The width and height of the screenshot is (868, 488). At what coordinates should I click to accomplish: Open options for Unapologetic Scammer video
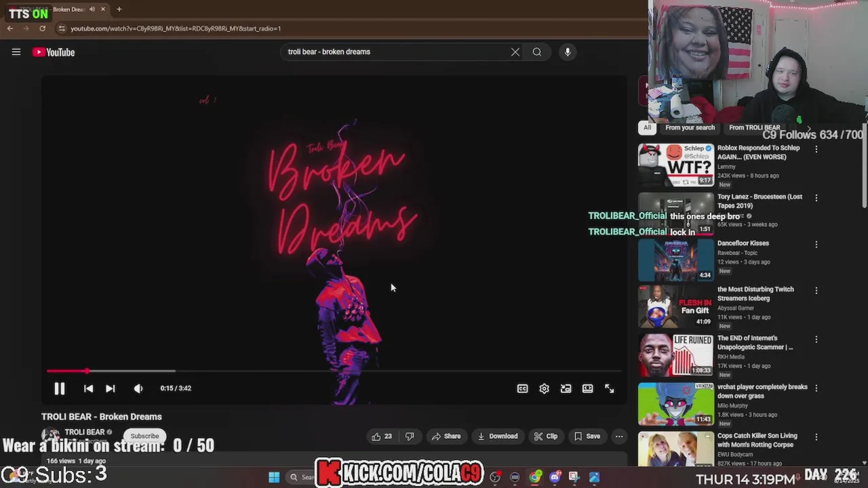[816, 339]
